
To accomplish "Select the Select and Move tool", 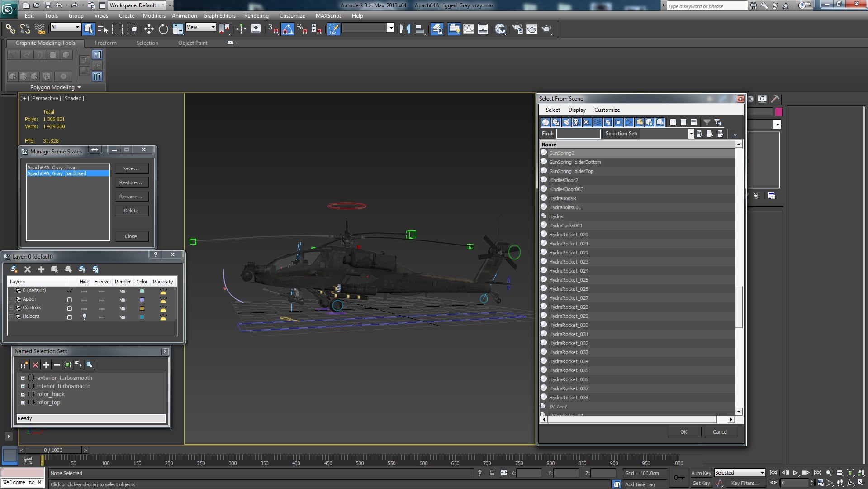I will [149, 29].
